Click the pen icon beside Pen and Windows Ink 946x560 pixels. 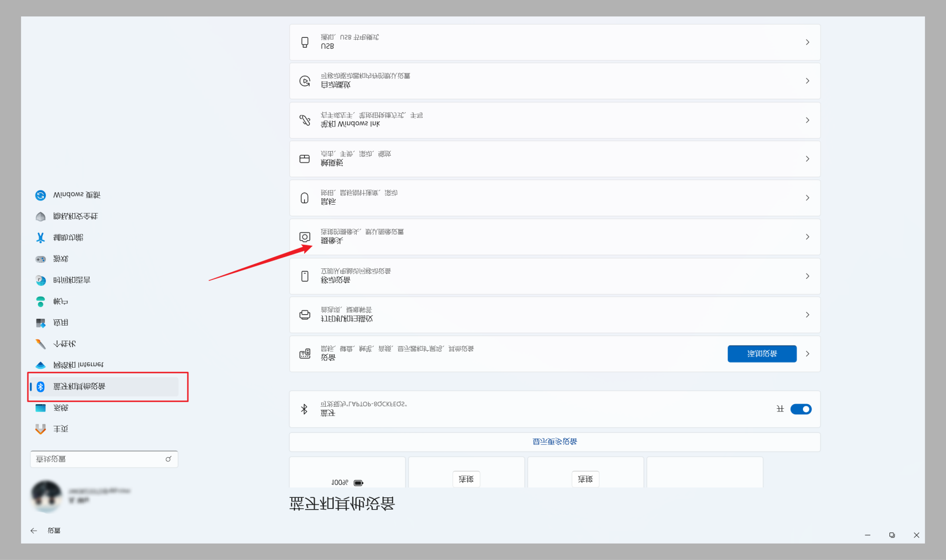[x=305, y=120]
